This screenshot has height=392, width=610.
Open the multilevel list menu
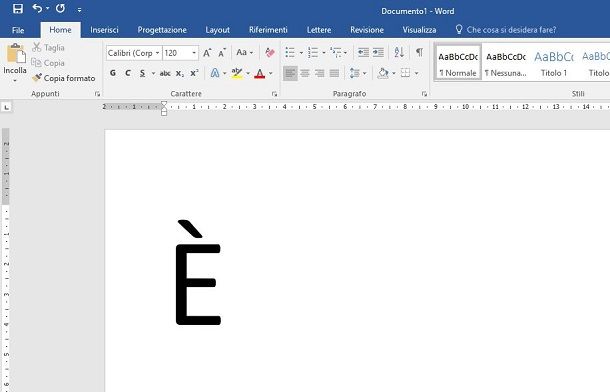pyautogui.click(x=338, y=52)
